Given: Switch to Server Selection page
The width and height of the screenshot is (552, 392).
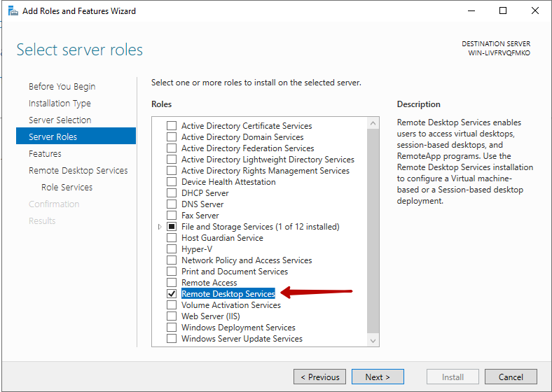Looking at the screenshot, I should [60, 120].
